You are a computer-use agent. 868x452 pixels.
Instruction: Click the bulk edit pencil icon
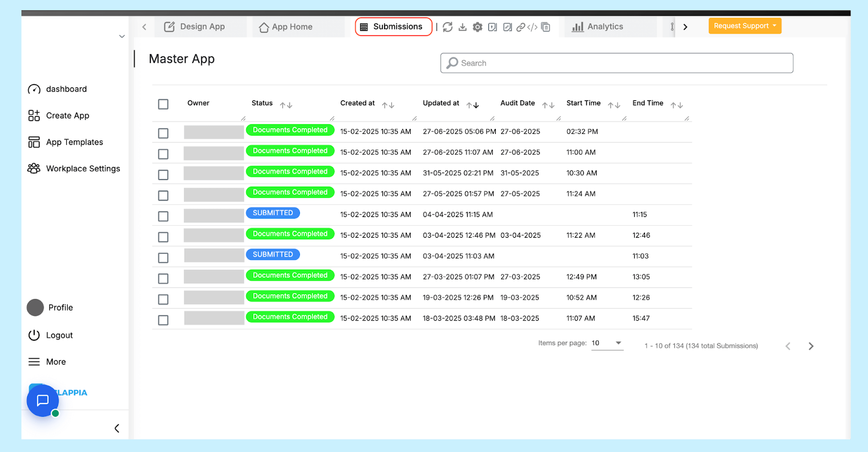pos(507,27)
